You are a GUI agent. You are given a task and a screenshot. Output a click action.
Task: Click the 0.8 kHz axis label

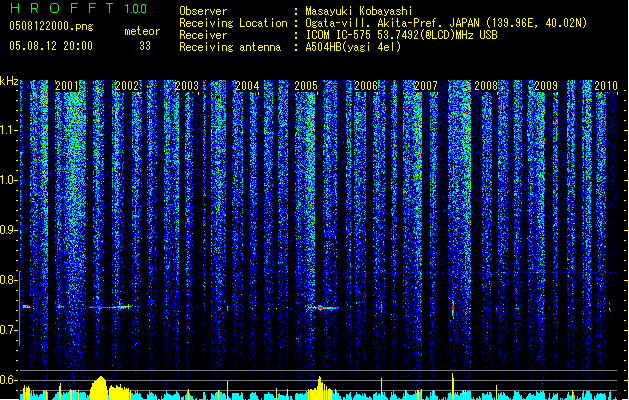pyautogui.click(x=8, y=280)
